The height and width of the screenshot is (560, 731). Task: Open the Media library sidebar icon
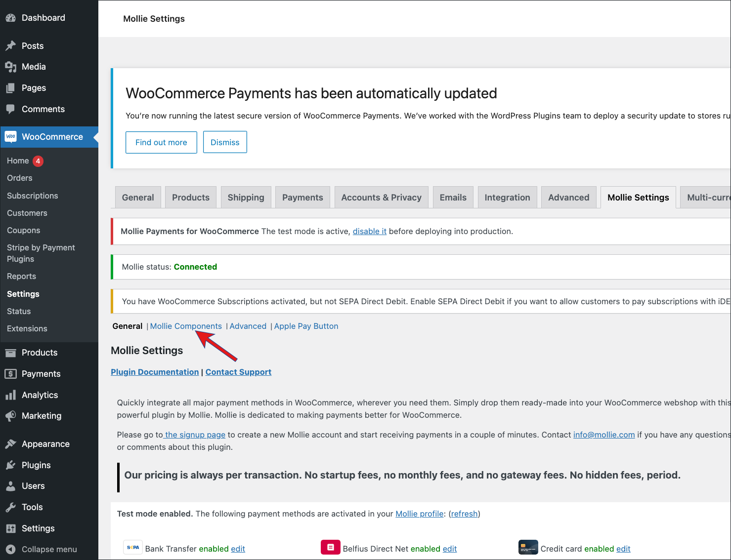point(10,67)
